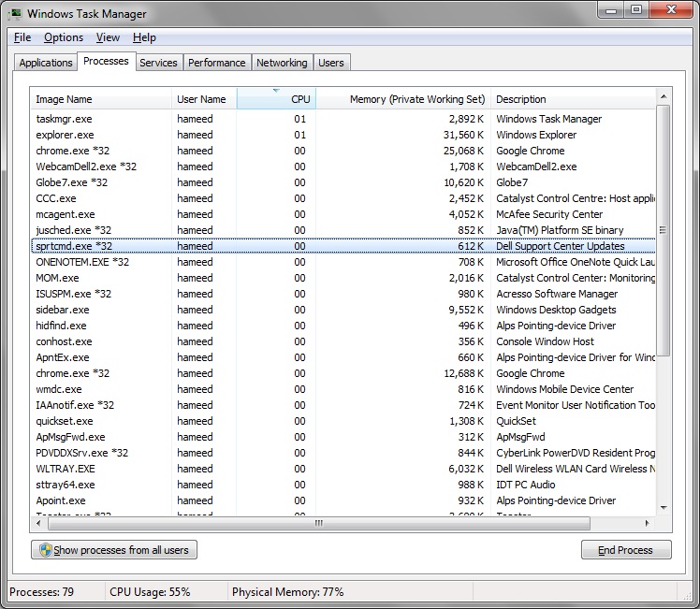Click the vertical scrollbar down arrow

tap(664, 508)
